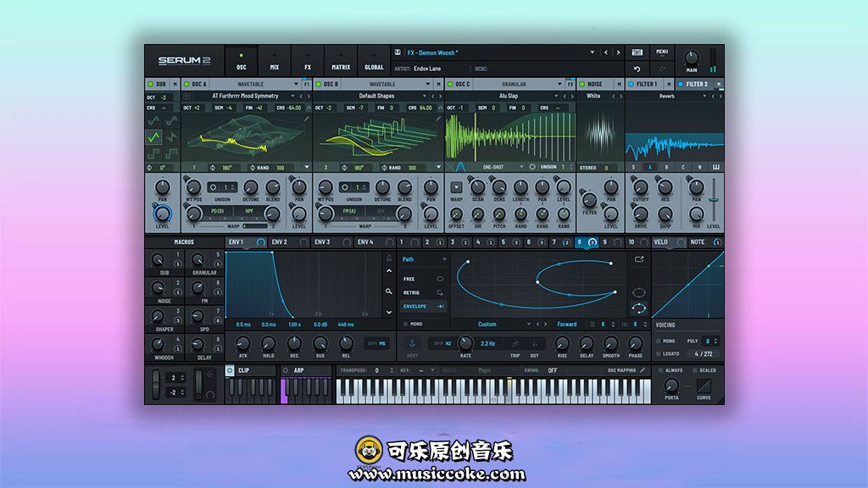Open OSC C GRANULAR type dropdown
This screenshot has height=488, width=868.
pyautogui.click(x=559, y=84)
